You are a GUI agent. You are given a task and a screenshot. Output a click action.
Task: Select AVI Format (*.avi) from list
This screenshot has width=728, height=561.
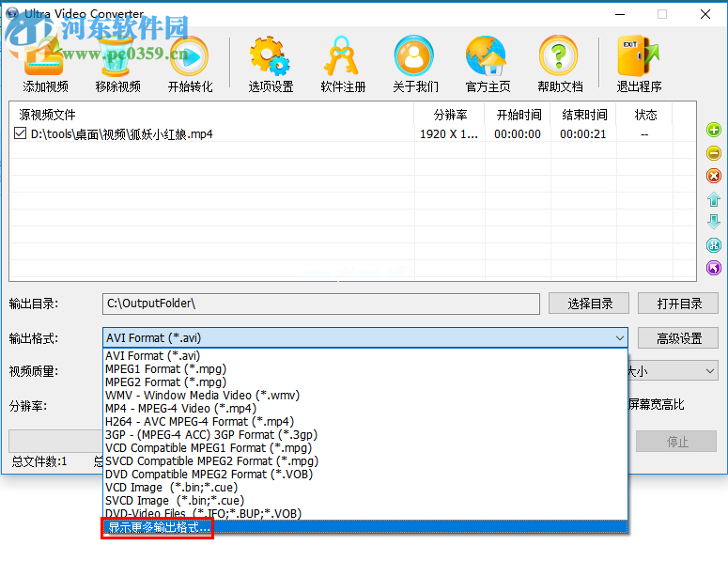(364, 356)
